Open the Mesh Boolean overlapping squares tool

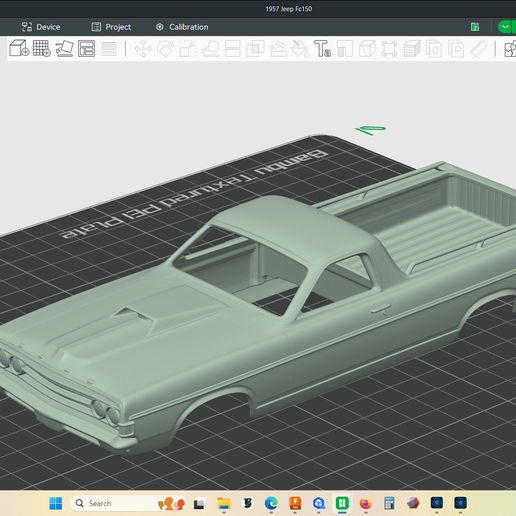click(255, 49)
